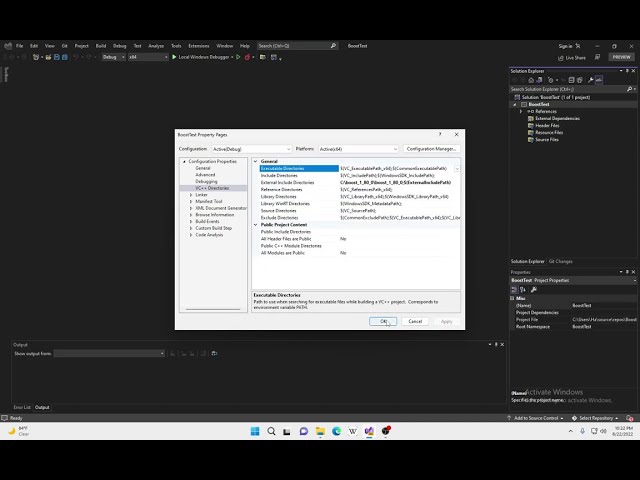Click Solution Explorer Home icon
640x480 pixels.
(x=531, y=80)
